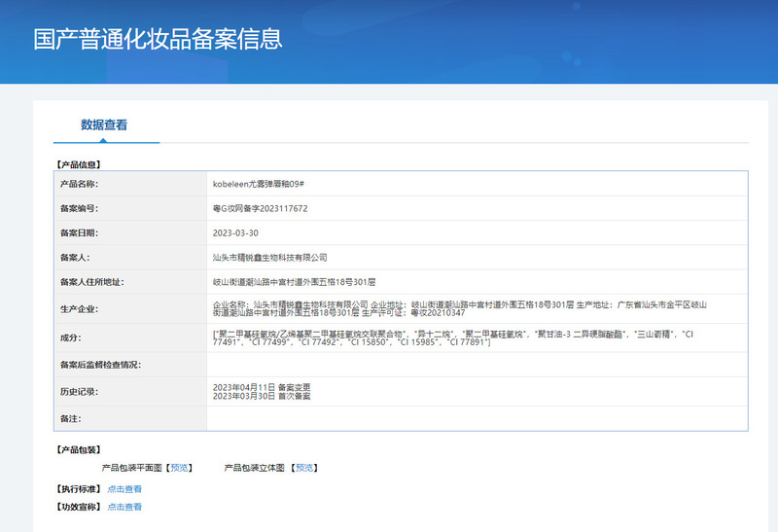Click the 2023年03月30日 首次备案 history entry
The width and height of the screenshot is (778, 532).
pyautogui.click(x=261, y=396)
